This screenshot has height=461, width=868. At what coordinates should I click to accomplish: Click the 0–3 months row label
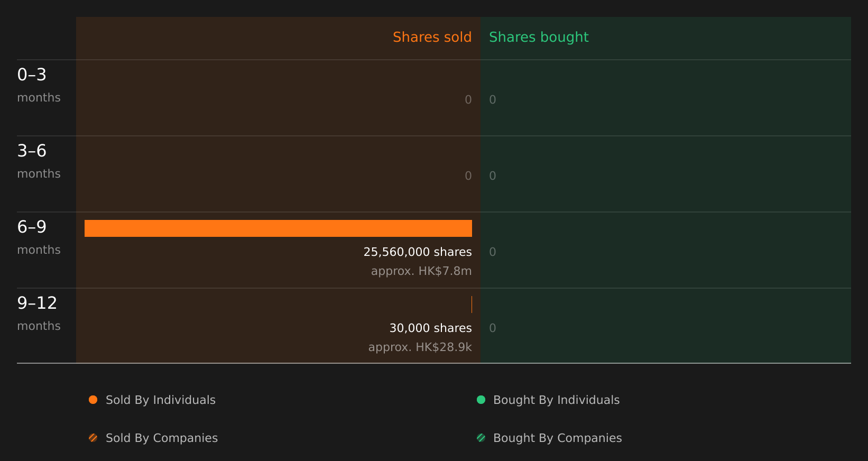pos(39,85)
